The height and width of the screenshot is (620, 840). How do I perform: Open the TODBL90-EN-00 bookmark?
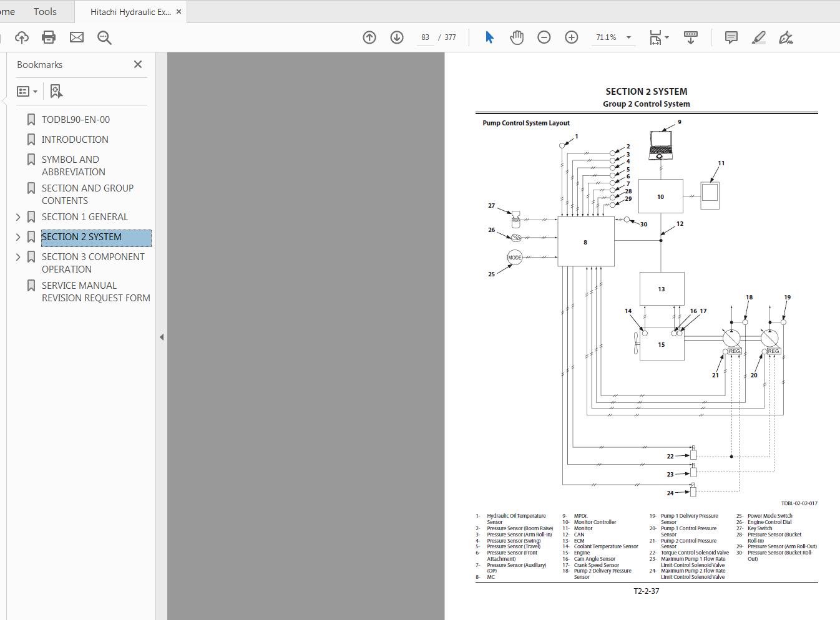pos(76,120)
